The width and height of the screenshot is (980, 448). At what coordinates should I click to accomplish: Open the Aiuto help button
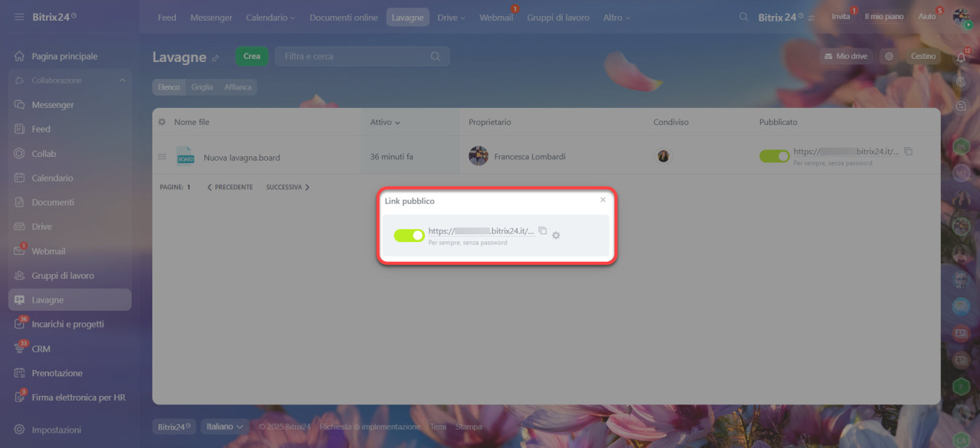927,17
